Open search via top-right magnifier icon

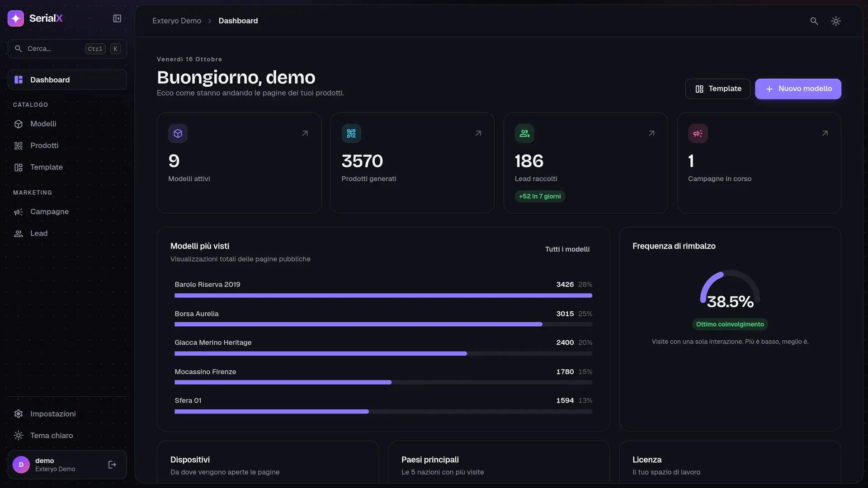[814, 21]
